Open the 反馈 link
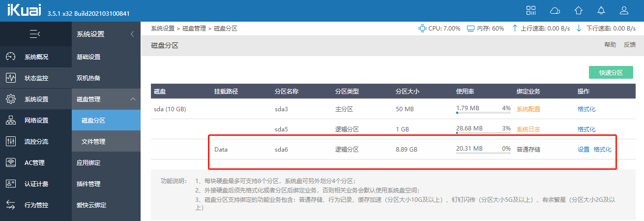644x221 pixels. 630,44
